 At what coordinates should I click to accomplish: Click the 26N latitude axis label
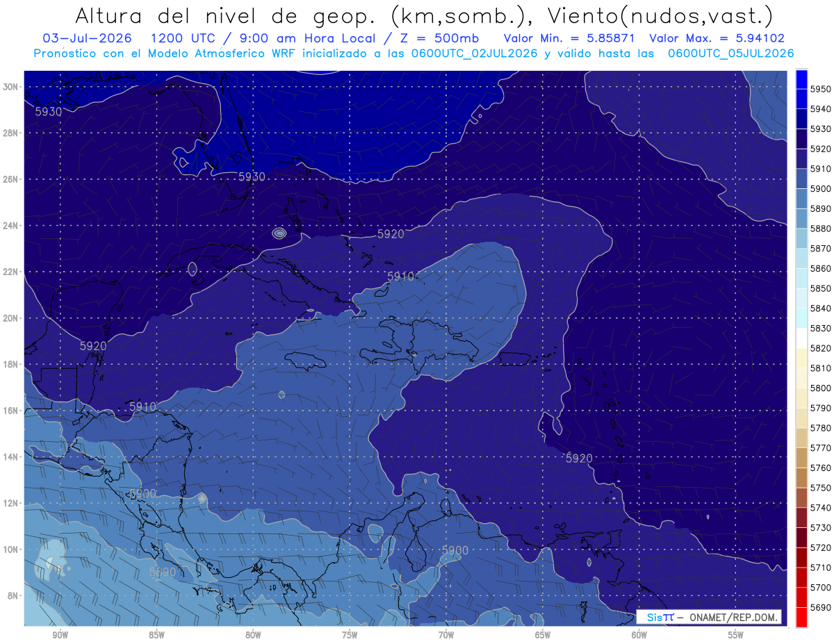12,179
